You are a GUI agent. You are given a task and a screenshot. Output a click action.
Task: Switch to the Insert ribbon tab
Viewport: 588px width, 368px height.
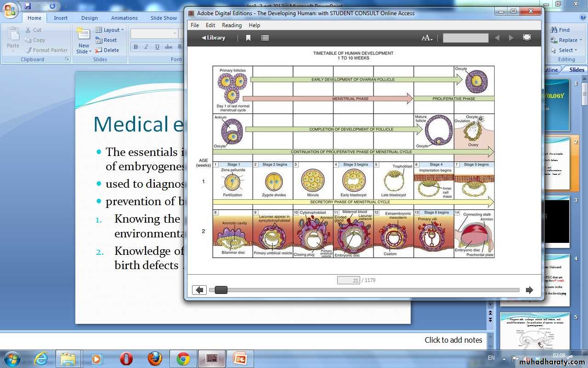click(x=61, y=18)
